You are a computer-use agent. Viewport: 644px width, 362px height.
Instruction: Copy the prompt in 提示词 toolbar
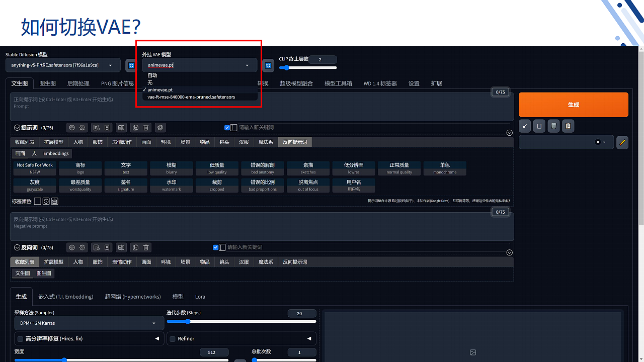(135, 128)
